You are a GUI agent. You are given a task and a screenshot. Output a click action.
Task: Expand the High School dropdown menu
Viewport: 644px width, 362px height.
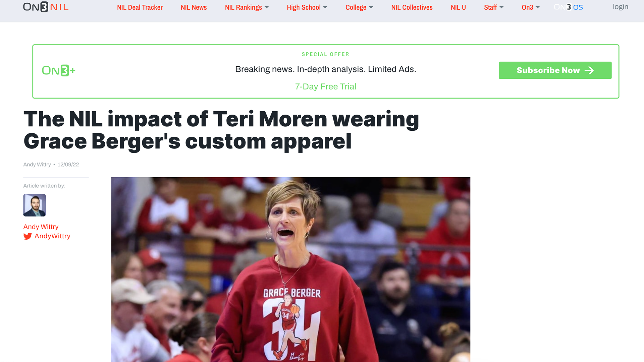coord(307,7)
